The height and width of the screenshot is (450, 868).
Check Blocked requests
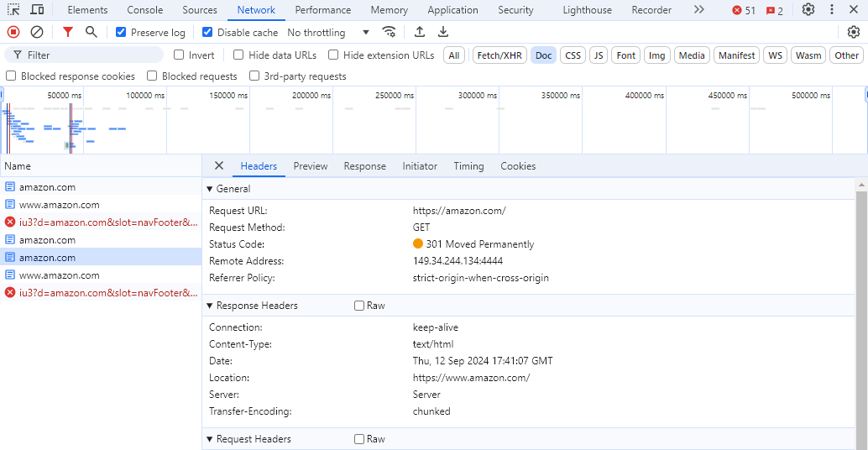click(152, 76)
